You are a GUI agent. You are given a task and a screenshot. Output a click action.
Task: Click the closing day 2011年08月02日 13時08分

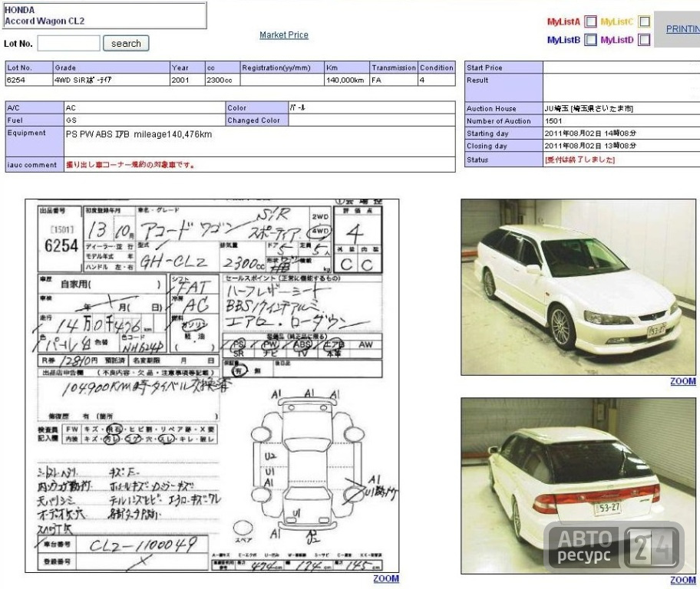pos(590,146)
